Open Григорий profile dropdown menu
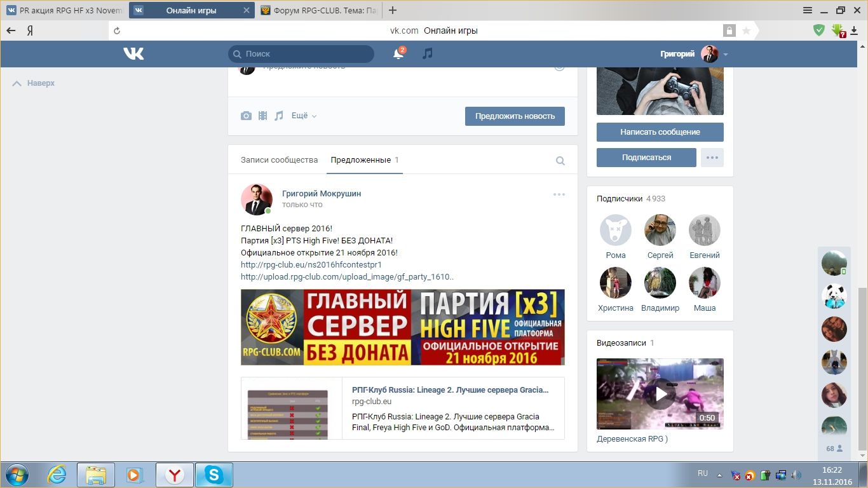 pyautogui.click(x=694, y=54)
